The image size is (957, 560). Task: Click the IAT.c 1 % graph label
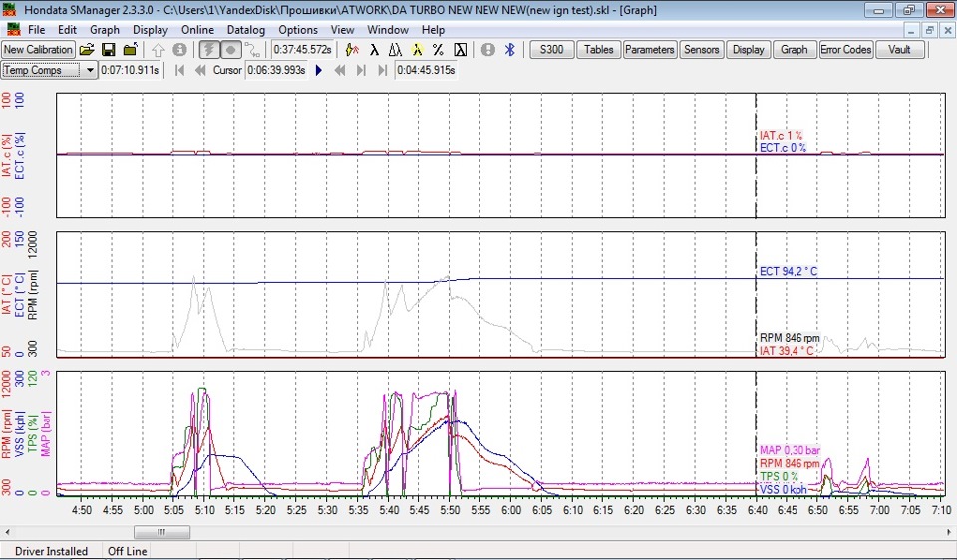click(x=781, y=136)
